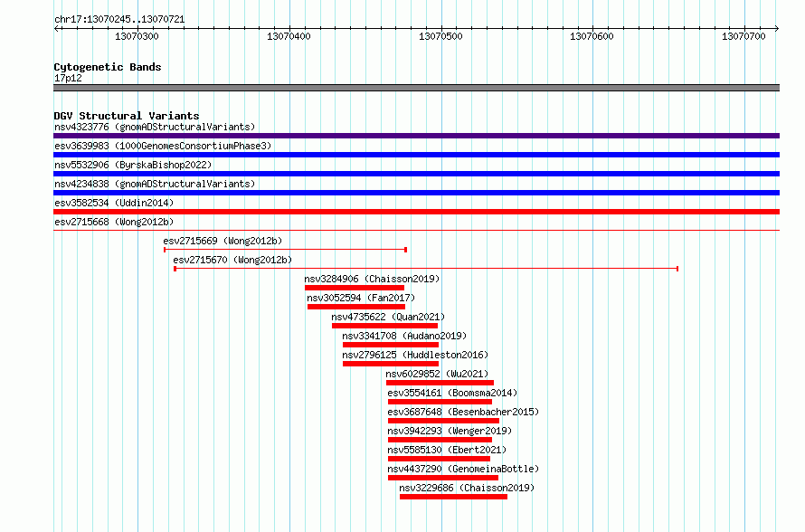Click the red bar under nsv2796125

coord(391,364)
